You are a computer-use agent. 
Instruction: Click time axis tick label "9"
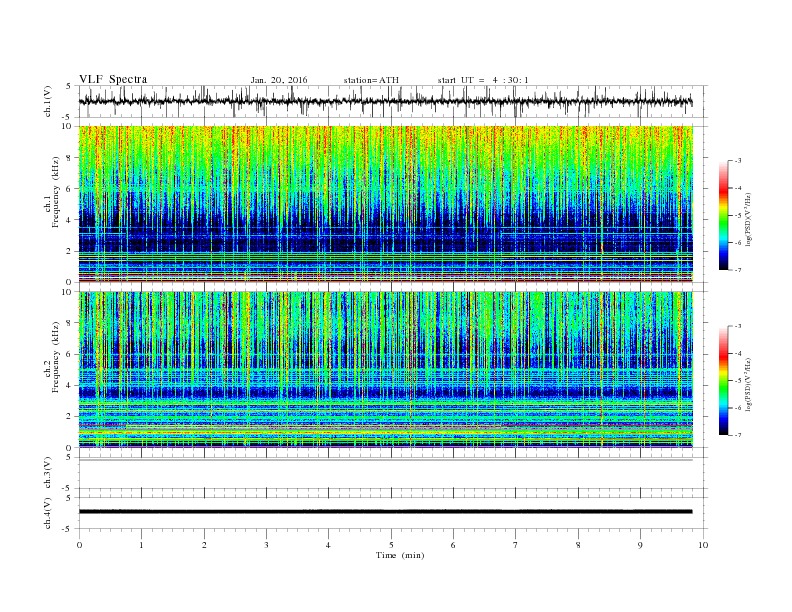[640, 545]
